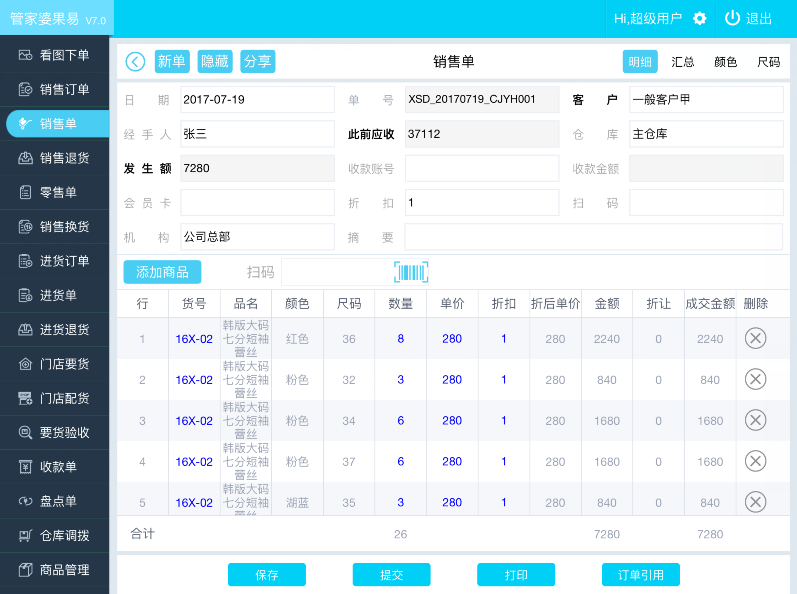Click the 收款金额 field

pyautogui.click(x=706, y=168)
